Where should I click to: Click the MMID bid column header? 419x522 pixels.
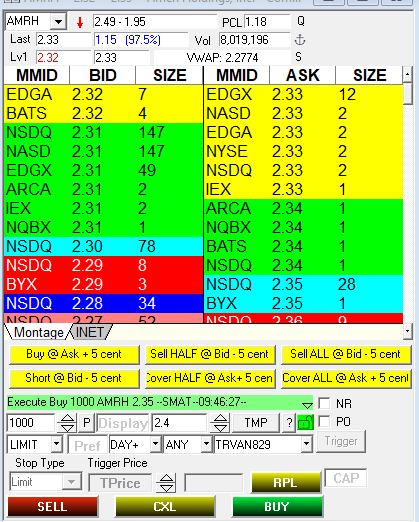click(x=37, y=75)
